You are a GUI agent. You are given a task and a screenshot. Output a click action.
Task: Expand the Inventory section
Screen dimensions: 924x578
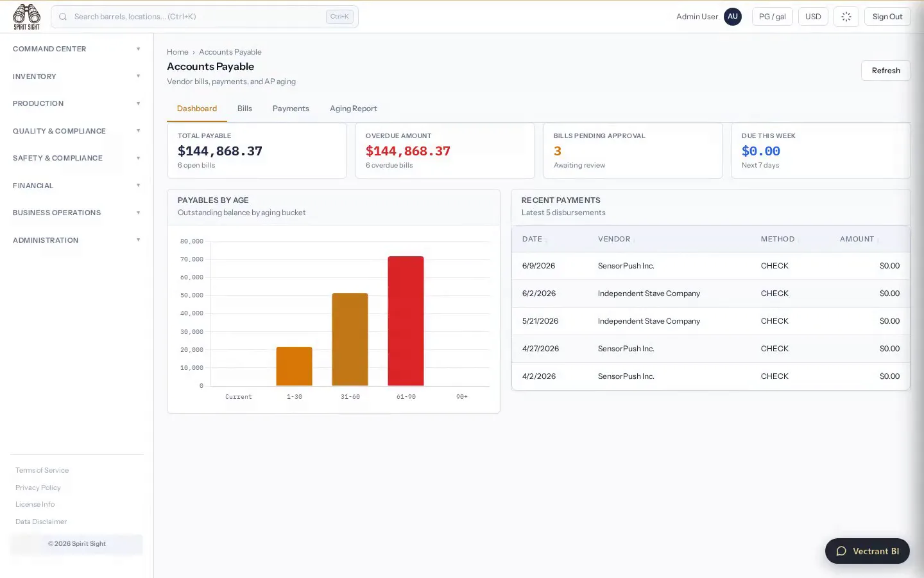coord(76,76)
